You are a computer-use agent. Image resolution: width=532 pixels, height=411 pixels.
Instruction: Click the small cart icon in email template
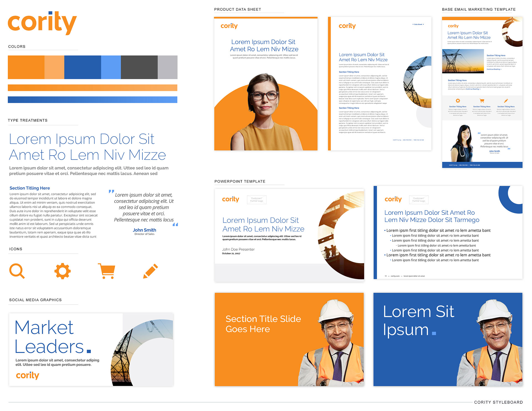tap(482, 101)
